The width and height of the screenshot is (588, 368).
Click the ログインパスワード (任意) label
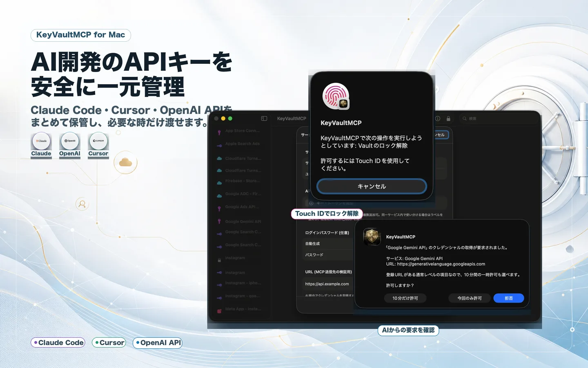[327, 233]
